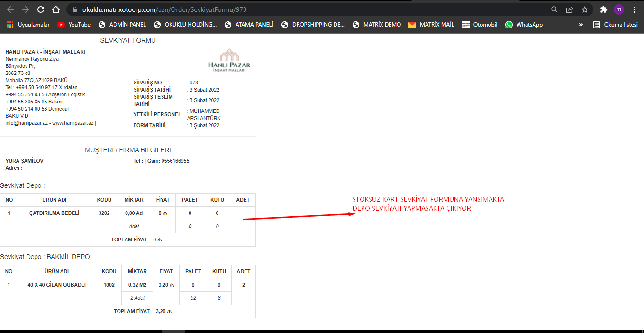Bookmark this page with star icon
The image size is (644, 333).
click(585, 9)
